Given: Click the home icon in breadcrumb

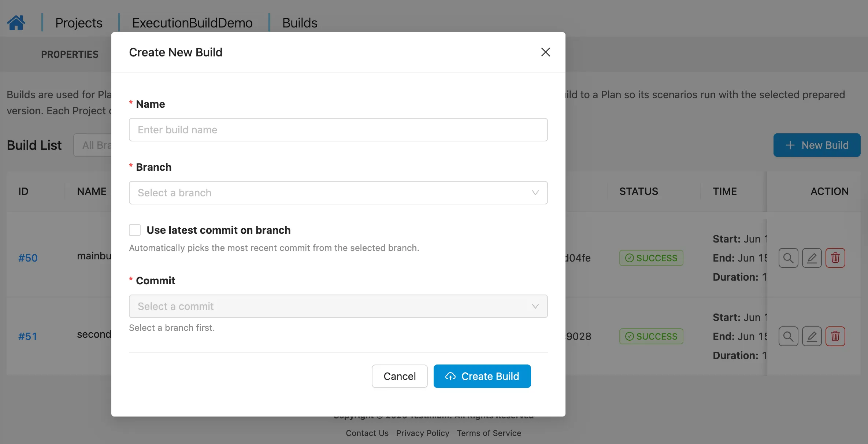Looking at the screenshot, I should point(16,23).
